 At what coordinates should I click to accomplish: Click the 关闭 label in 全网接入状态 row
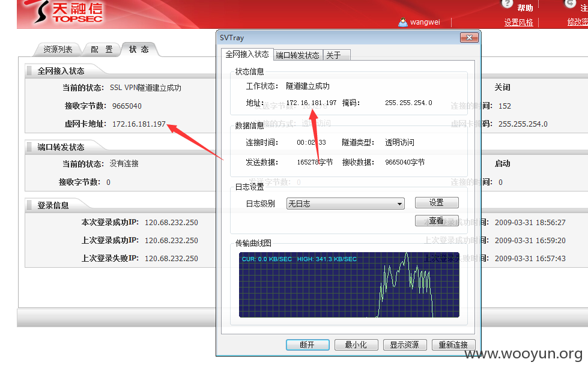tap(503, 87)
